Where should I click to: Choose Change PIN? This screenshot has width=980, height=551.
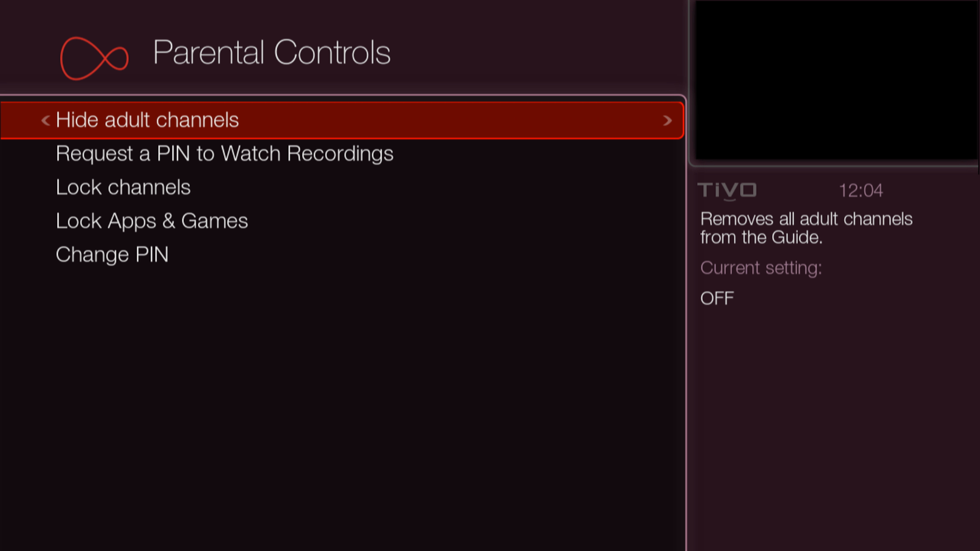(112, 255)
